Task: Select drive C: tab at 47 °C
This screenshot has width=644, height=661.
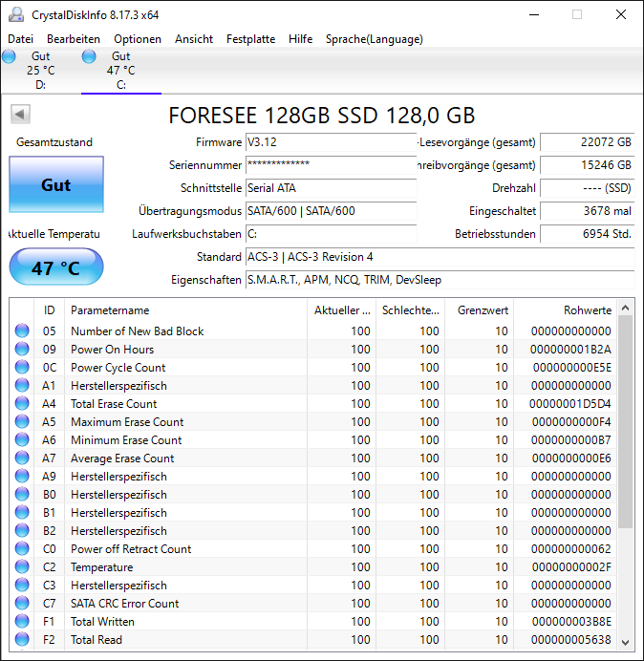Action: coord(121,71)
